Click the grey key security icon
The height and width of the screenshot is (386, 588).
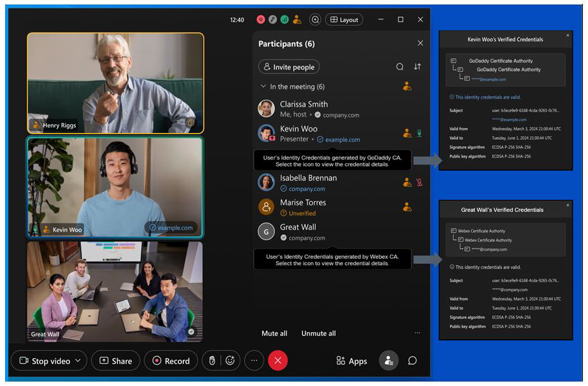273,20
